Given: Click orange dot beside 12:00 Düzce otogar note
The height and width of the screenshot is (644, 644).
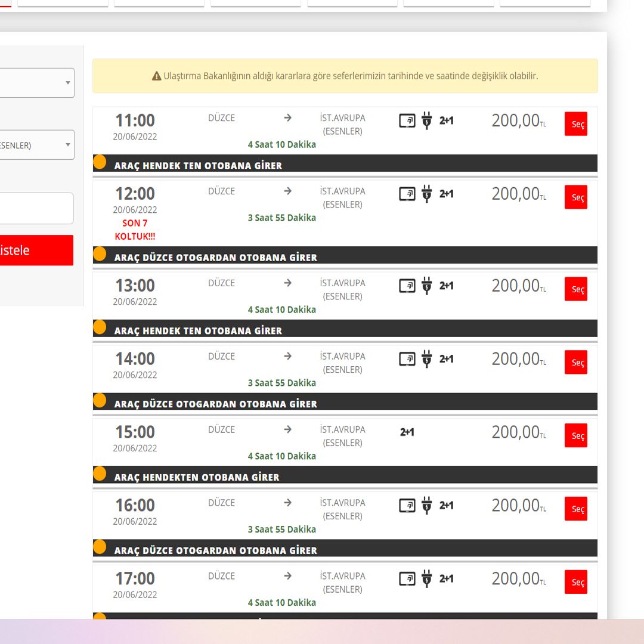Looking at the screenshot, I should (x=100, y=254).
